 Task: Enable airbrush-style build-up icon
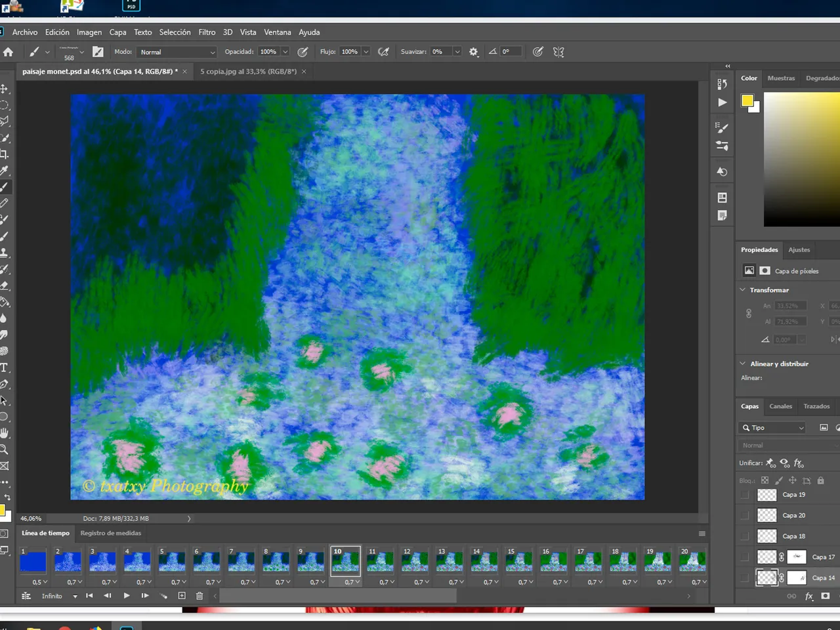384,52
